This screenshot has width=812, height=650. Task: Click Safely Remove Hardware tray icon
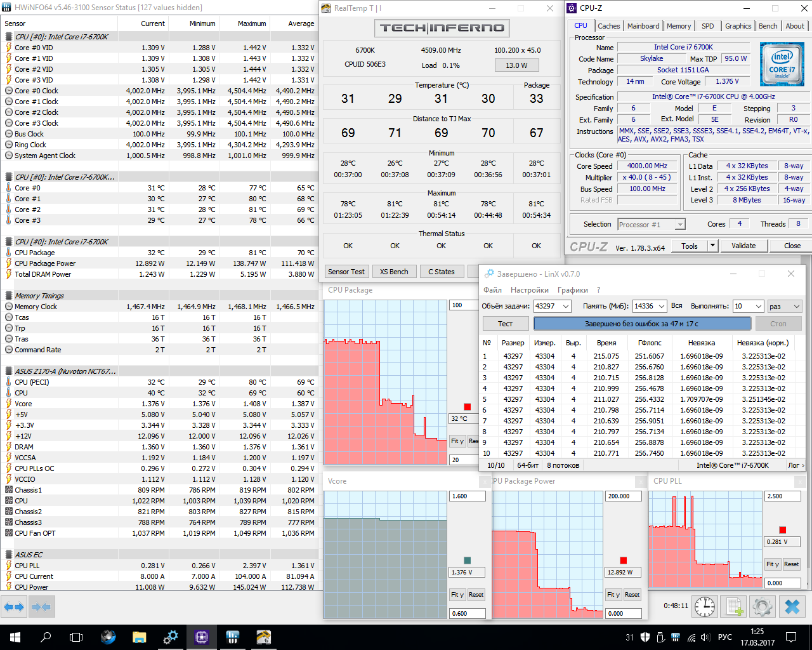[660, 637]
